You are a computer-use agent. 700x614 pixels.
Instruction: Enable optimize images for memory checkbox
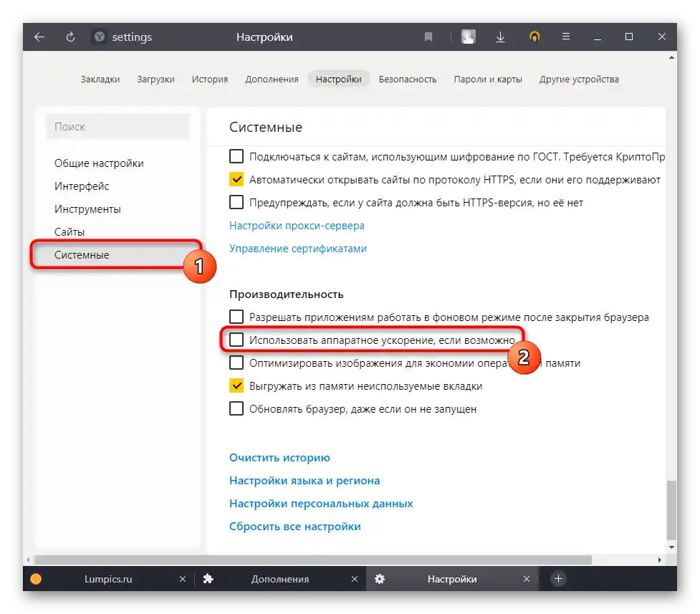click(x=236, y=362)
